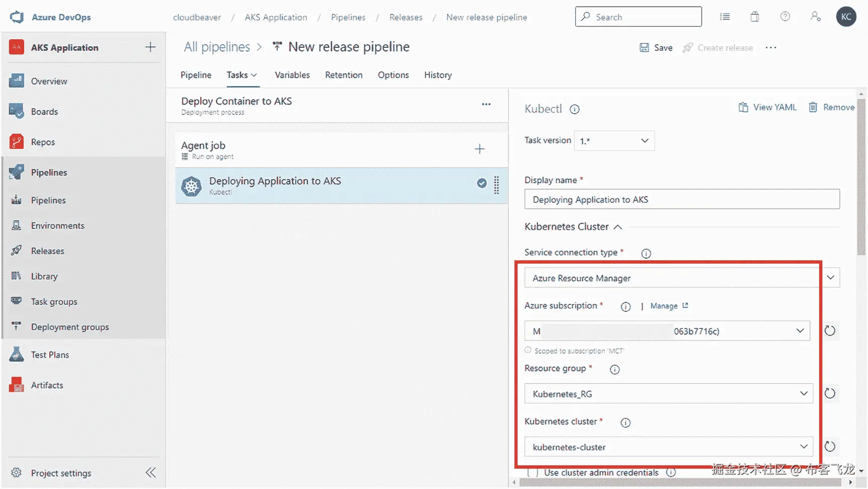Switch to the History tab
868x489 pixels.
click(x=438, y=75)
